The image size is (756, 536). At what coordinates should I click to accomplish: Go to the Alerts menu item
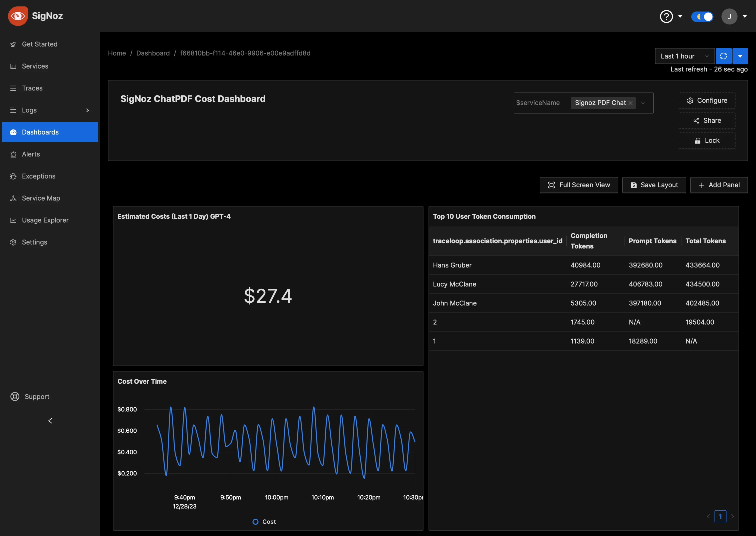[x=31, y=154]
